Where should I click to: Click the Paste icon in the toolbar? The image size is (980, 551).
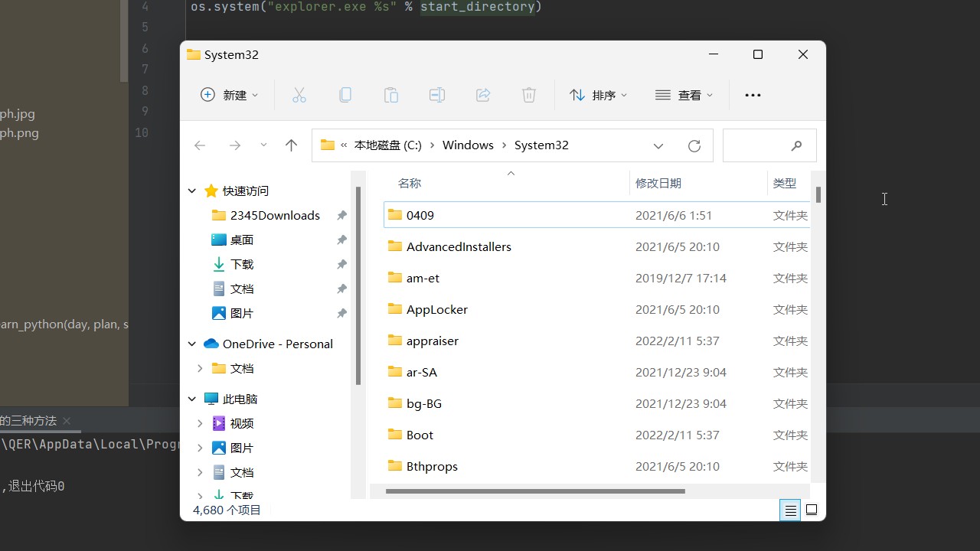[390, 94]
